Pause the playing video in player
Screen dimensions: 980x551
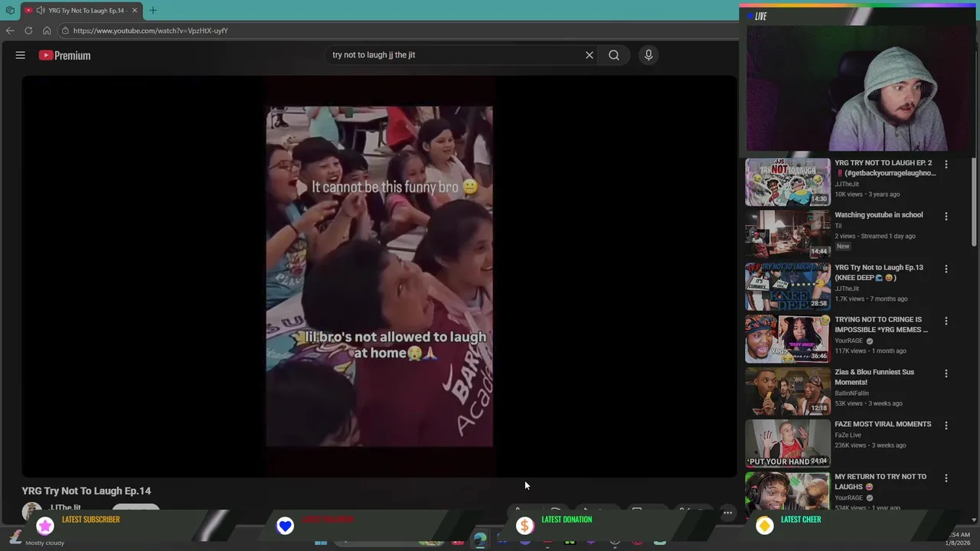click(379, 276)
